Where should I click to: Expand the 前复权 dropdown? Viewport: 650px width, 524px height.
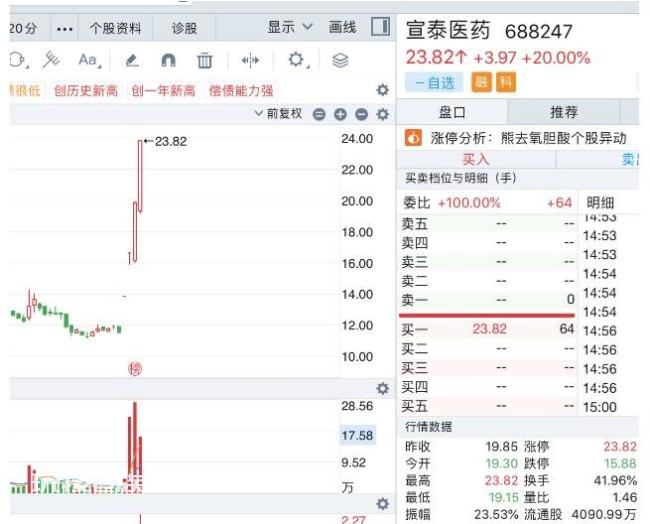coord(279,114)
